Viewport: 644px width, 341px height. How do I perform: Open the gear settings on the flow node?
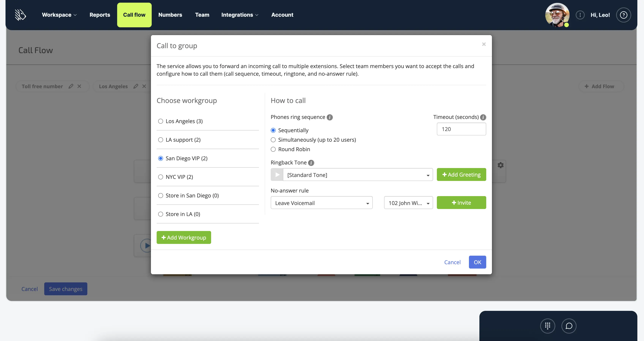[x=500, y=165]
